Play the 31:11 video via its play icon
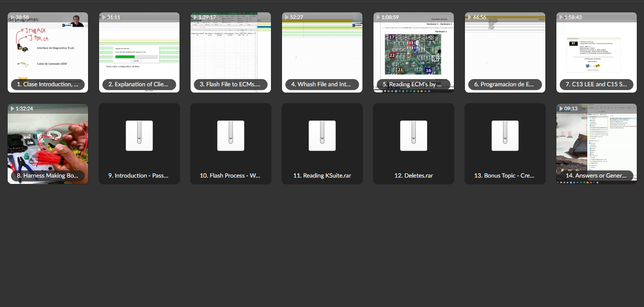Viewport: 644px width, 307px height. pyautogui.click(x=103, y=17)
